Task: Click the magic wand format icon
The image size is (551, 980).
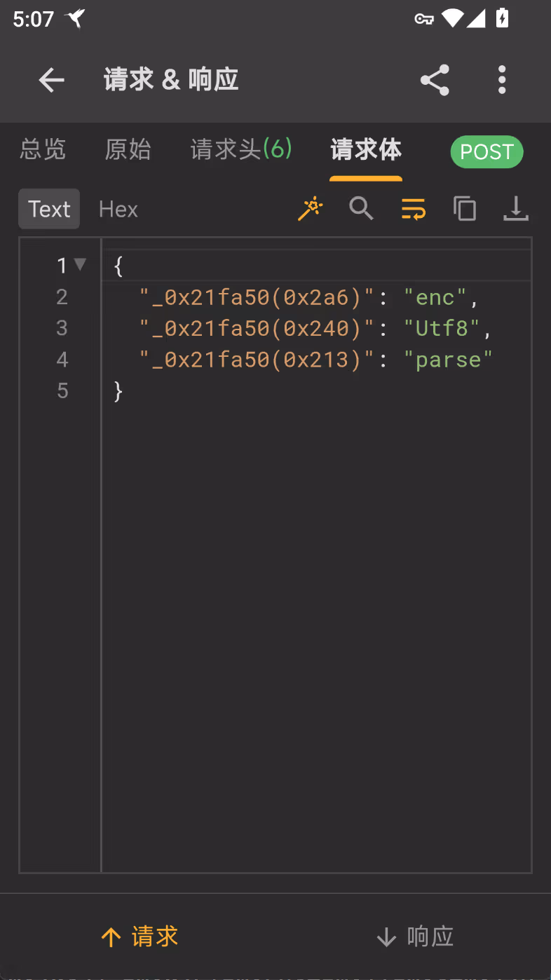Action: (311, 209)
